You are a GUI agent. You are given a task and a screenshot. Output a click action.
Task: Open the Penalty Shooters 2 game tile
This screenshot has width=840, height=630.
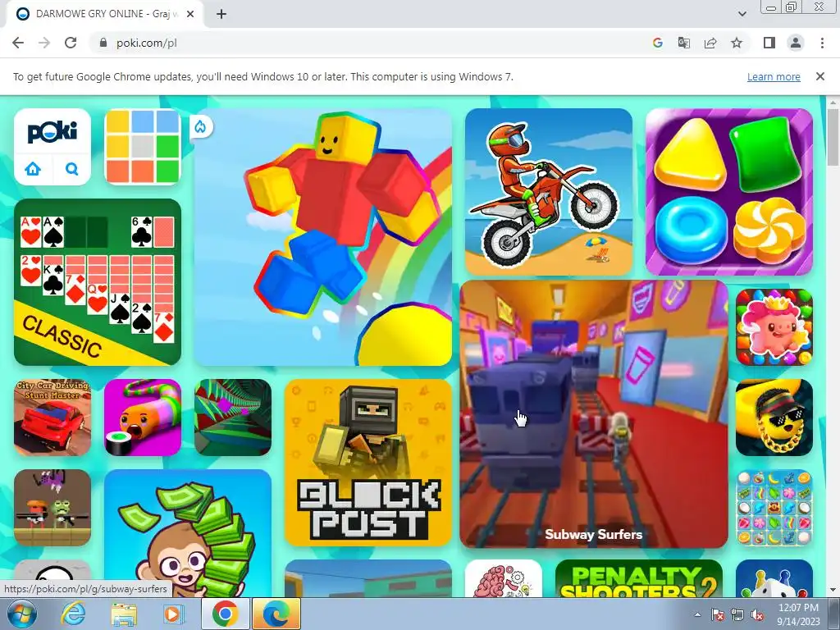[x=638, y=578]
